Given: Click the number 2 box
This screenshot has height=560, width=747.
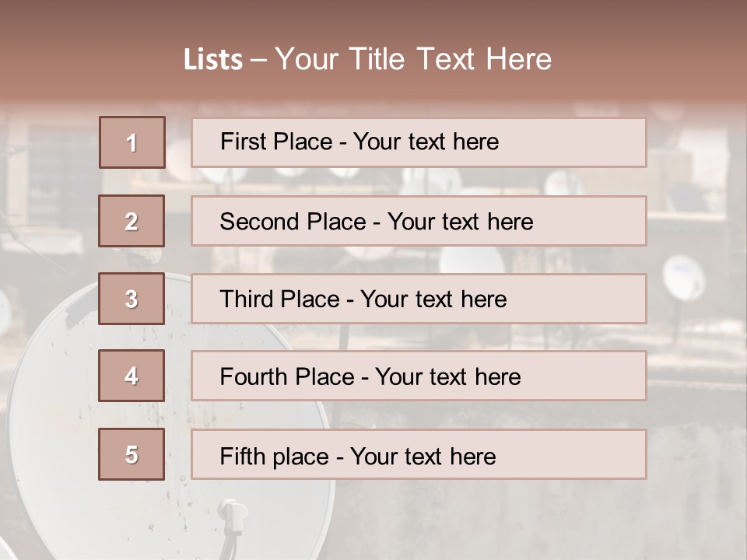Looking at the screenshot, I should point(132,221).
